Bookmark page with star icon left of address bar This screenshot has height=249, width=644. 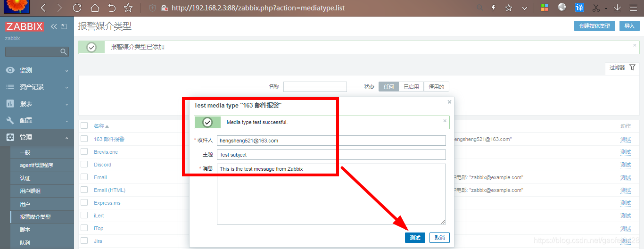coord(128,8)
